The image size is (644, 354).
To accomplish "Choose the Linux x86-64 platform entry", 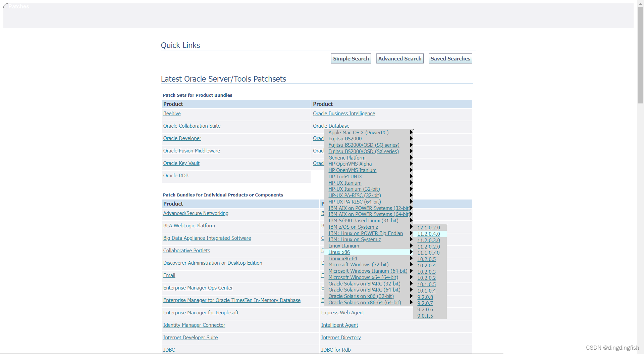I will 343,259.
